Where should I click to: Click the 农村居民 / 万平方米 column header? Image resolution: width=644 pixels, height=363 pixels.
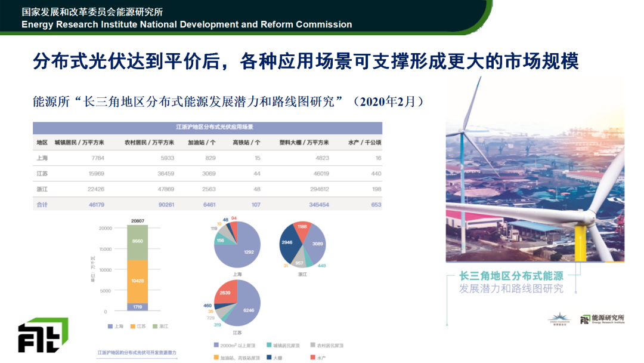(149, 142)
